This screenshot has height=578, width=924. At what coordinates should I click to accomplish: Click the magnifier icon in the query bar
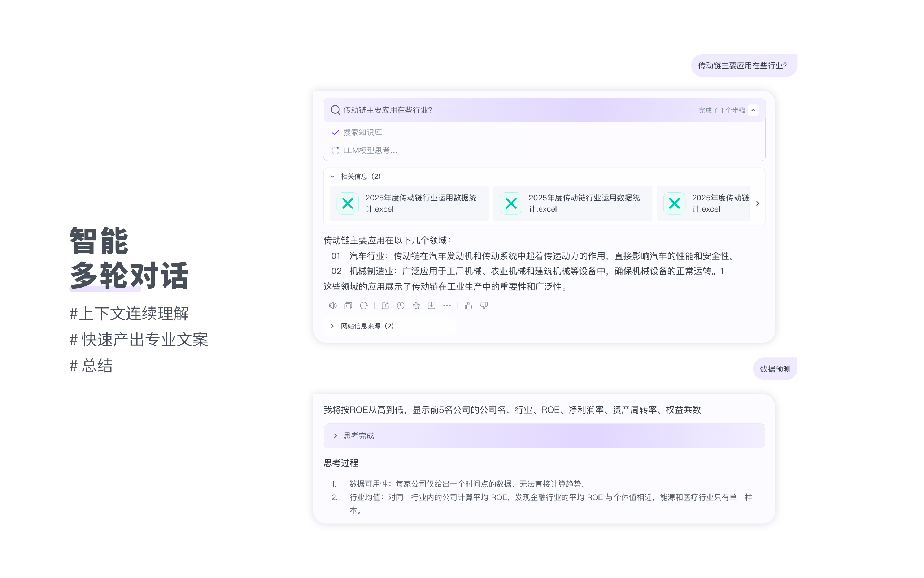click(x=335, y=110)
